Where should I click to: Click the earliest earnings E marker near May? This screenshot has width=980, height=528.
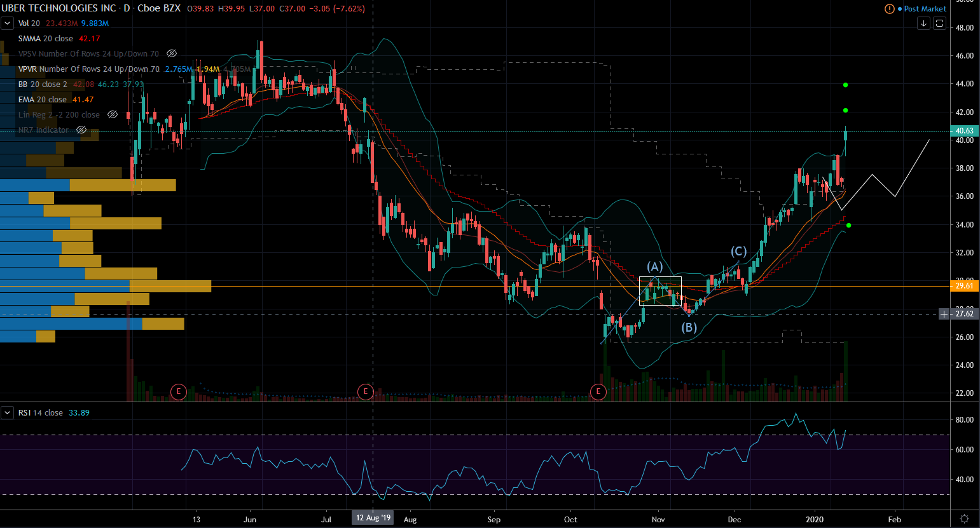(178, 391)
